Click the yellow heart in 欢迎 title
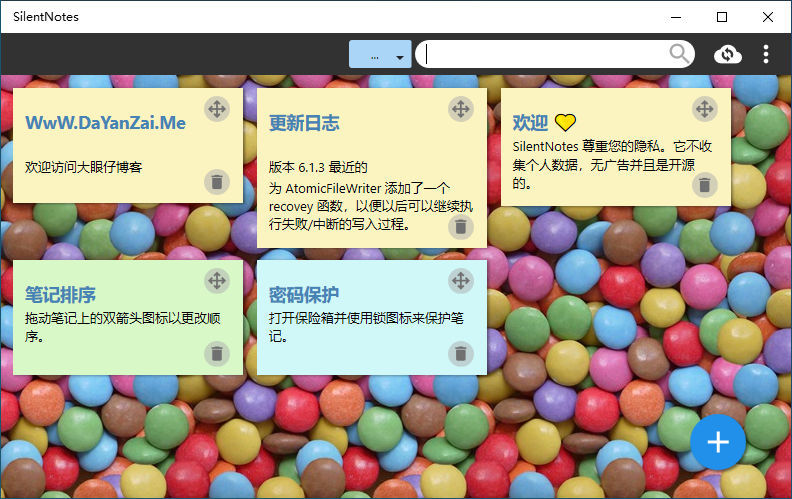The width and height of the screenshot is (792, 499). tap(565, 123)
